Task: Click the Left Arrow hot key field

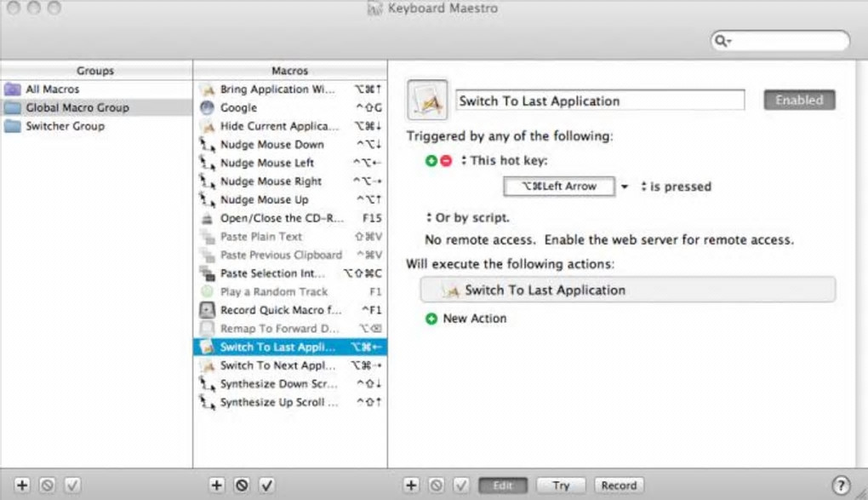Action: [559, 187]
